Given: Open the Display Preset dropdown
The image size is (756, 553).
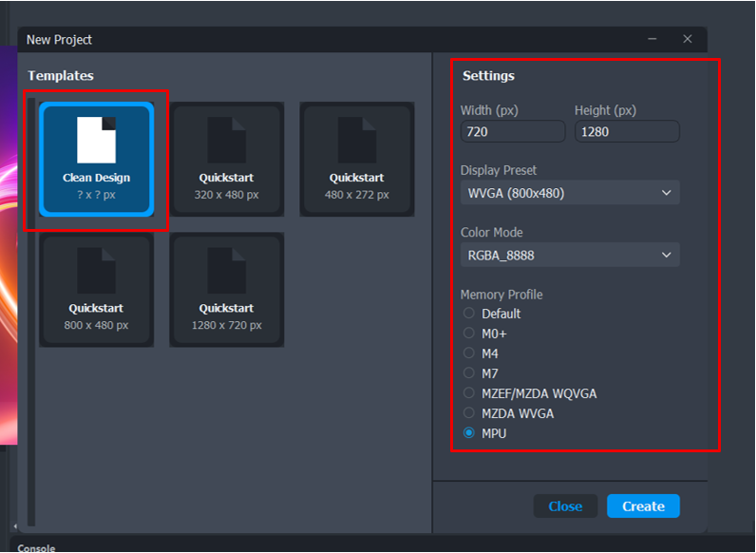Looking at the screenshot, I should click(570, 193).
